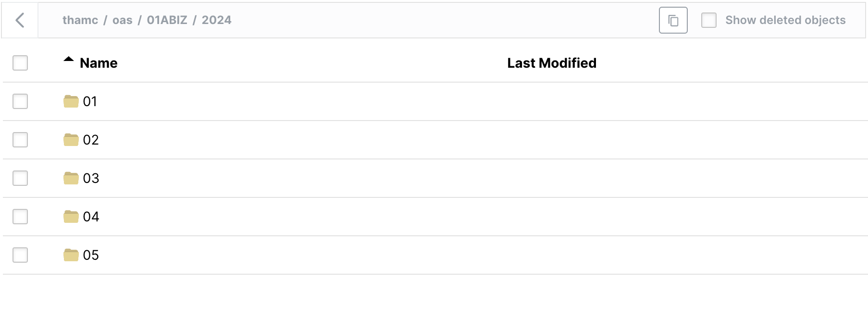
Task: Click the folder icon for 01
Action: tap(71, 101)
